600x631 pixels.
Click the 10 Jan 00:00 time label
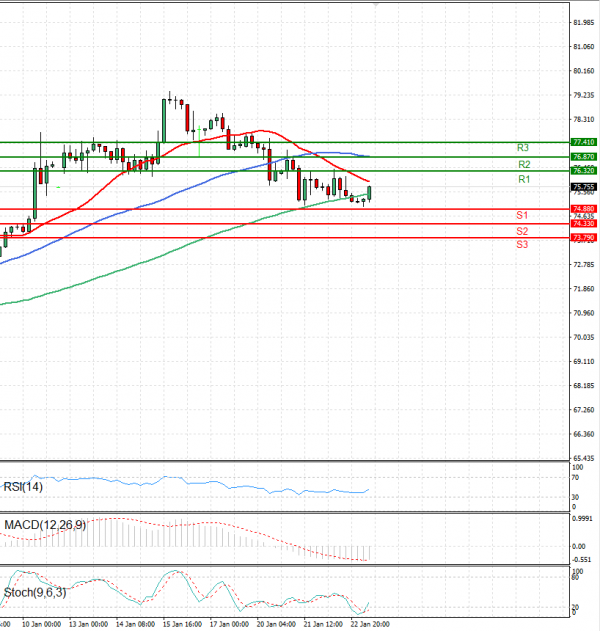coord(41,624)
